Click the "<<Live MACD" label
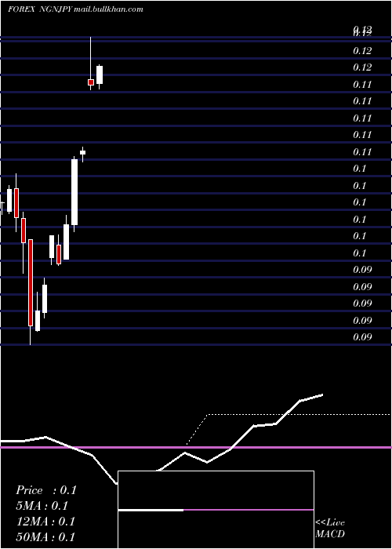This screenshot has width=392, height=549. click(x=330, y=528)
